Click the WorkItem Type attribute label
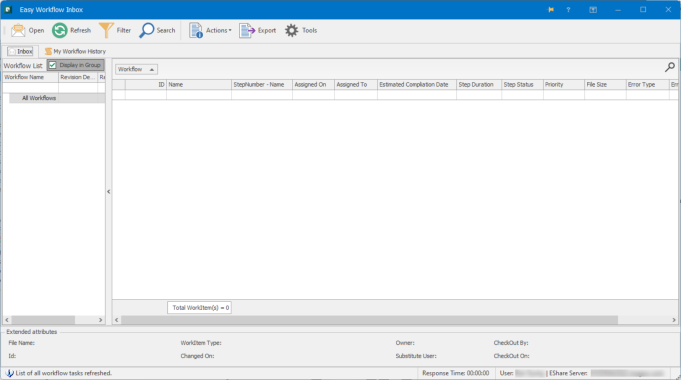This screenshot has height=380, width=681. pos(201,343)
